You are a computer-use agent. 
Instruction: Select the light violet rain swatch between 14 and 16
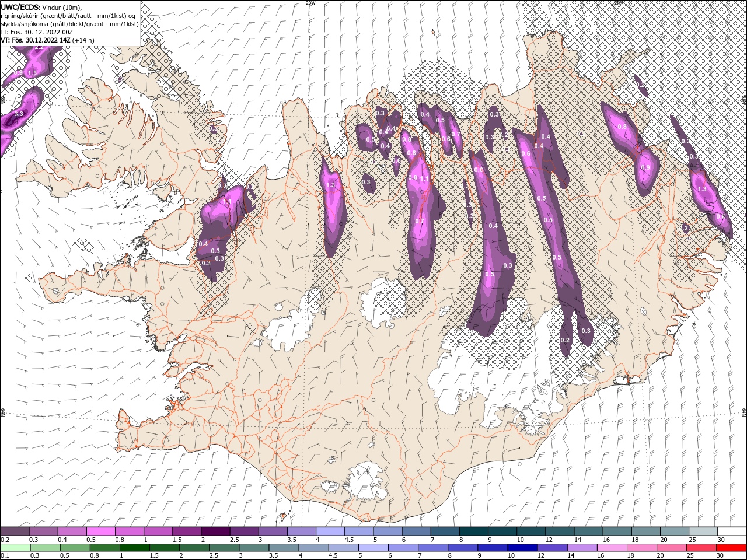click(582, 547)
